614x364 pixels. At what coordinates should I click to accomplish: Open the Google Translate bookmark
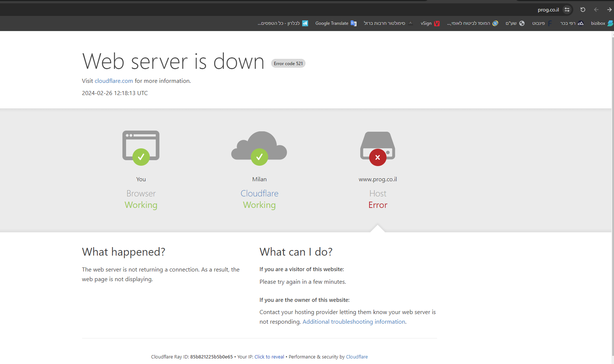(x=336, y=23)
